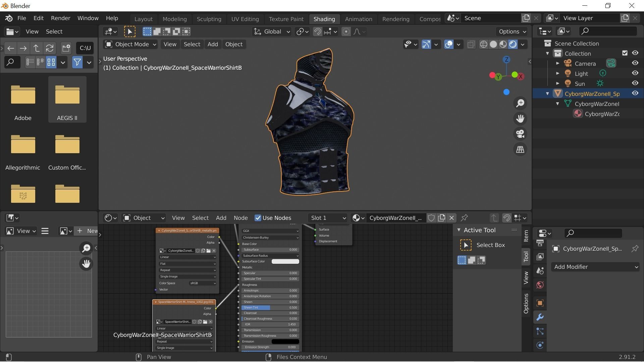644x362 pixels.
Task: Click the outliner search field
Action: pyautogui.click(x=608, y=31)
